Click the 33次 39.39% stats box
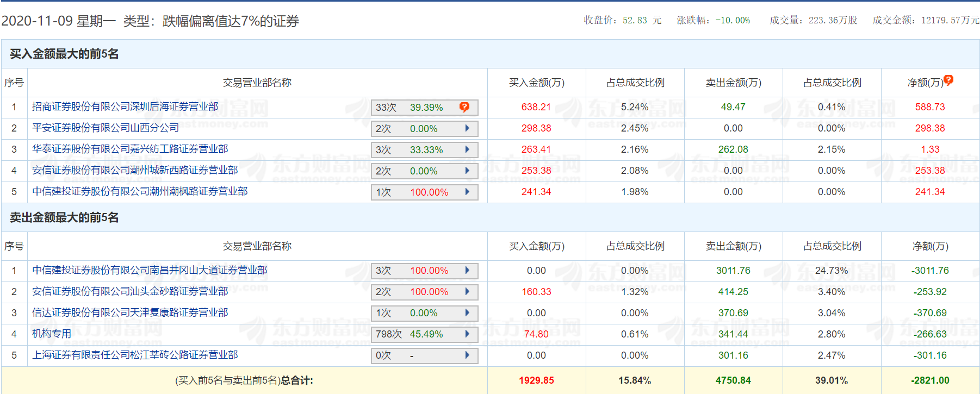The width and height of the screenshot is (980, 394). coord(413,108)
